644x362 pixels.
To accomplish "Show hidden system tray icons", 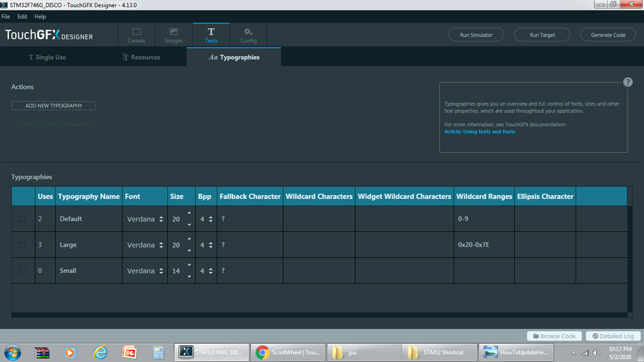I will click(x=573, y=353).
